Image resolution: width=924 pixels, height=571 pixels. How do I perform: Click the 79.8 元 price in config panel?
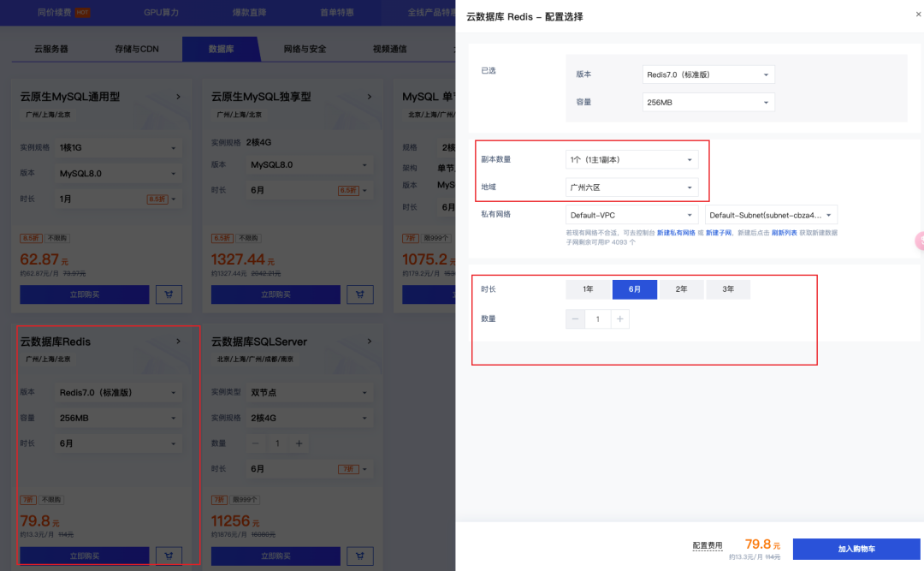pyautogui.click(x=762, y=544)
